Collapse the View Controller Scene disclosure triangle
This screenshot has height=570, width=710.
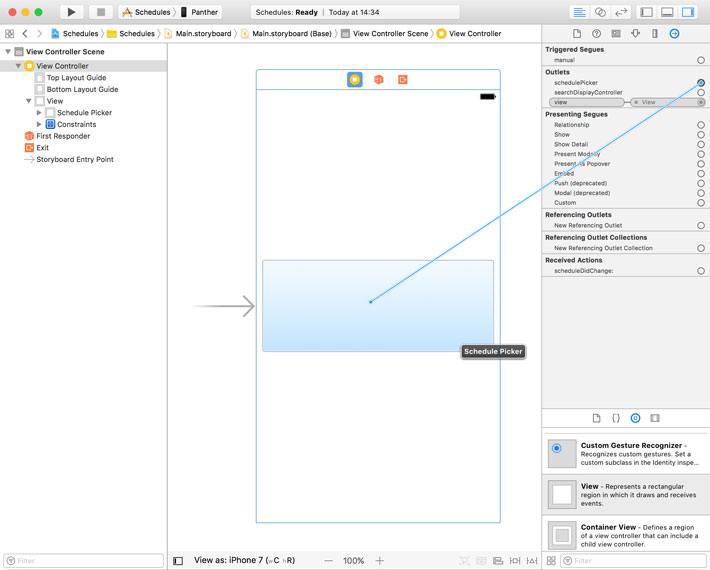click(x=8, y=52)
